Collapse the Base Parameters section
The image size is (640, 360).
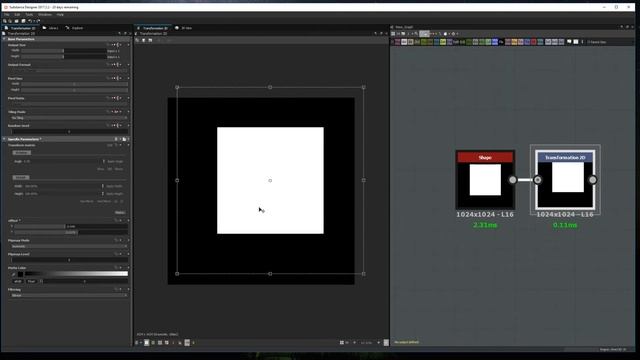tap(4, 39)
